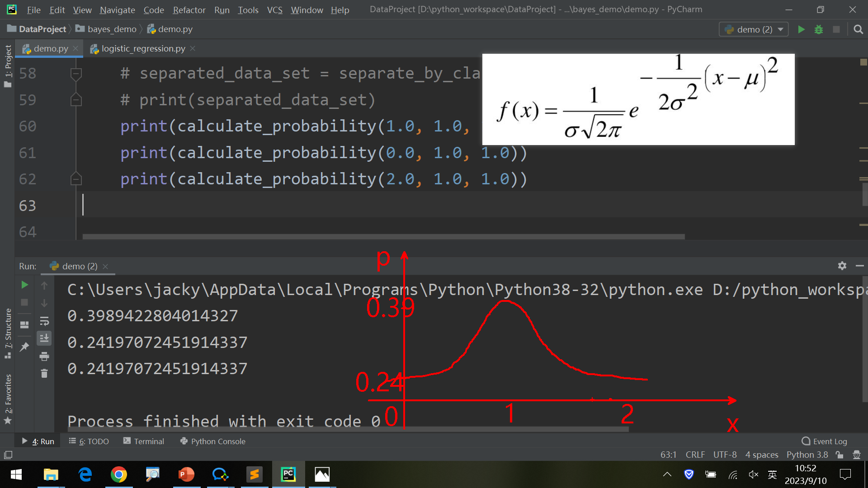Open the Terminal tool window
Image resolution: width=868 pixels, height=488 pixels.
click(144, 441)
